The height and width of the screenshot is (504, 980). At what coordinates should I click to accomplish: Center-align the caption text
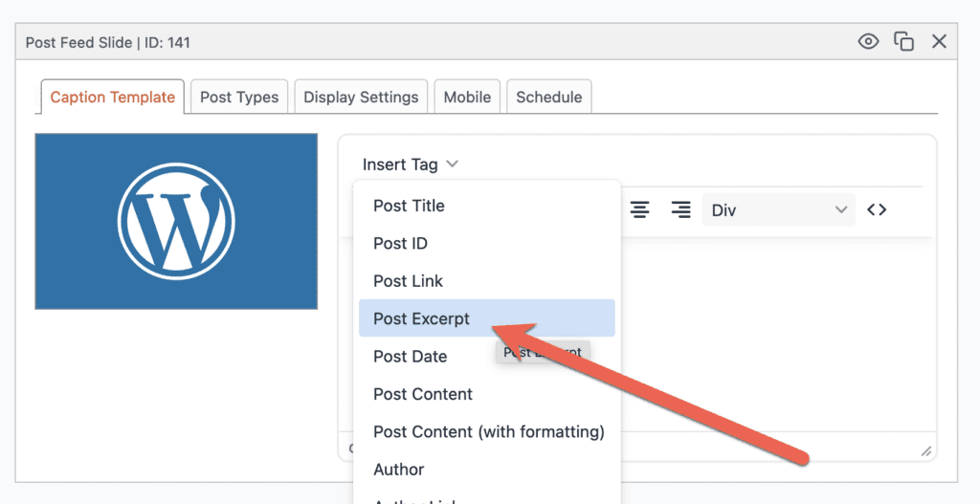click(x=640, y=209)
